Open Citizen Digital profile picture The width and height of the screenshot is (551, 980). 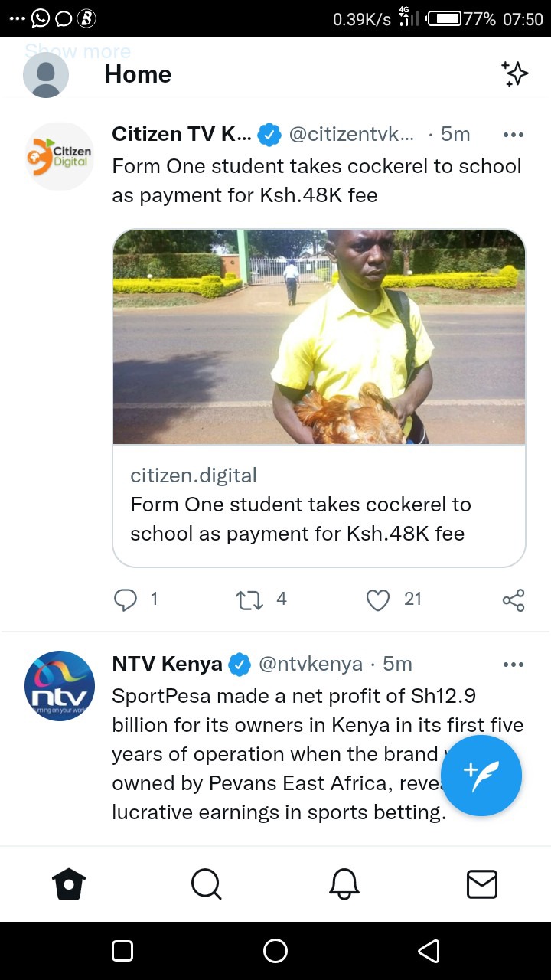pos(60,156)
